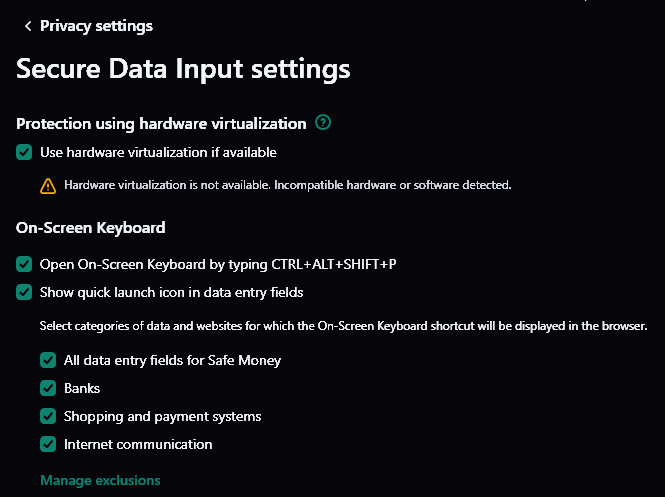Uncheck the hardware virtualization checkbox
The image size is (665, 497).
[x=24, y=153]
